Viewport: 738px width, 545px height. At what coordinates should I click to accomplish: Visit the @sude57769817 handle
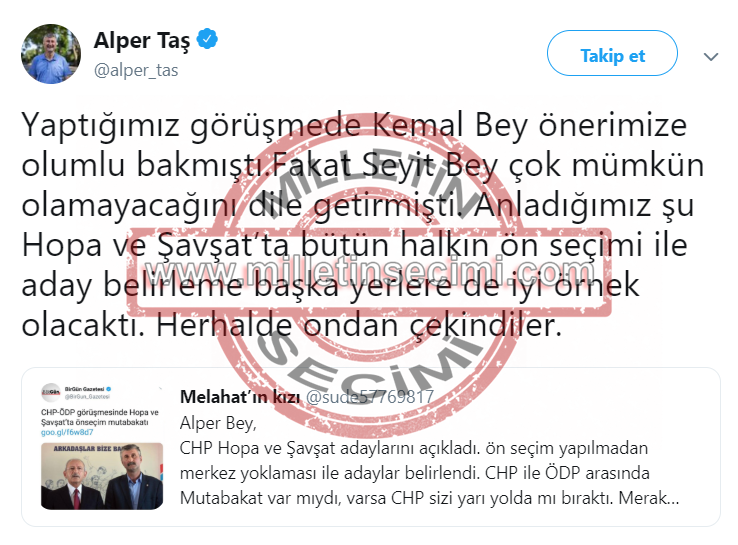coord(370,397)
